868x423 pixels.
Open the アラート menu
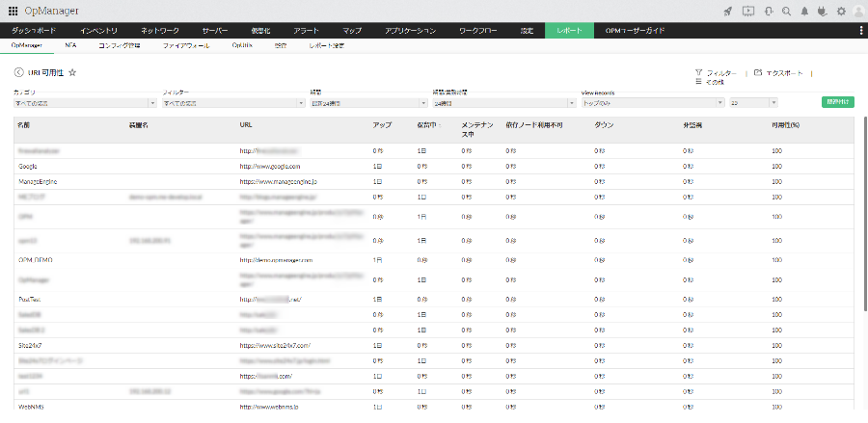pos(306,31)
